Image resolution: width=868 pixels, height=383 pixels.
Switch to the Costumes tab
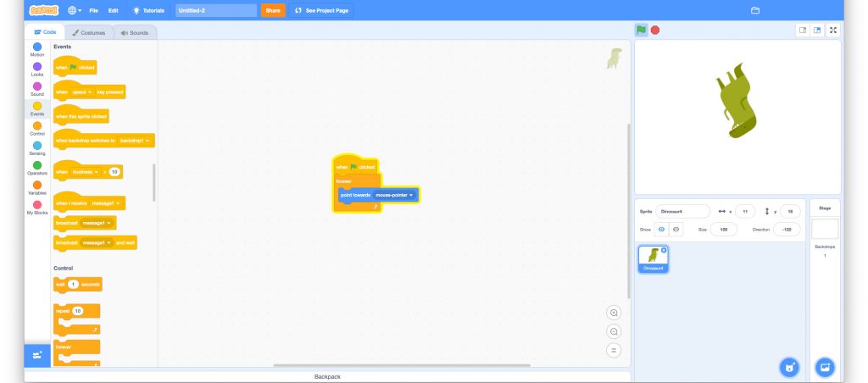[x=88, y=33]
